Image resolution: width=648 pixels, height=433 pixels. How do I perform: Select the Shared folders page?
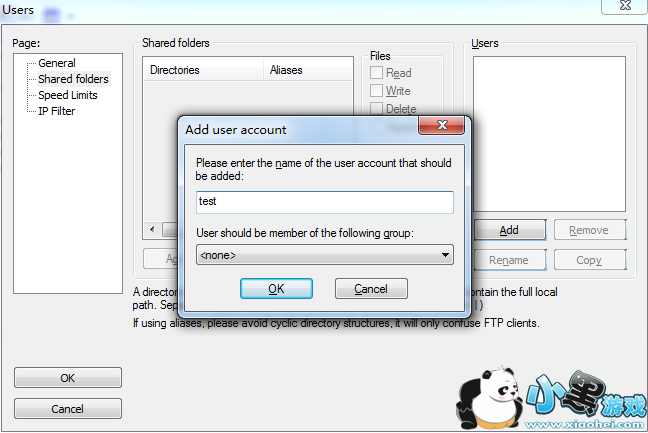[73, 79]
